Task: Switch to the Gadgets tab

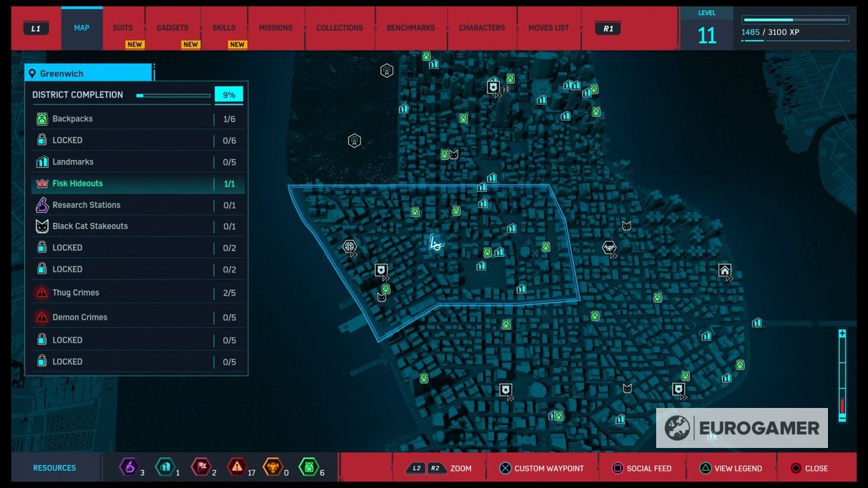Action: (x=172, y=28)
